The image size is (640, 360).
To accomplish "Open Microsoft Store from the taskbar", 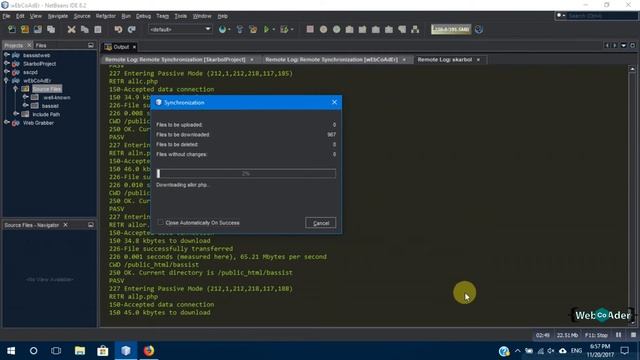I will pyautogui.click(x=103, y=351).
